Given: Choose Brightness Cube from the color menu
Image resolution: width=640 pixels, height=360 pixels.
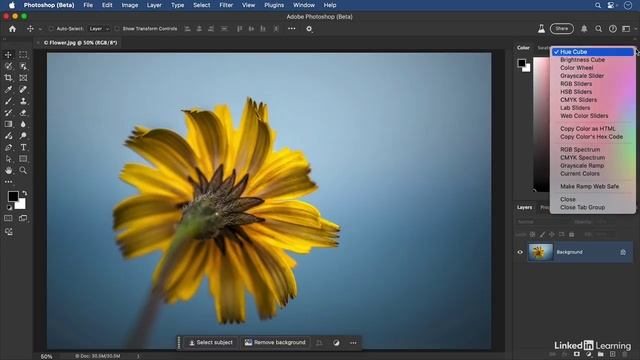Looking at the screenshot, I should coord(593,60).
